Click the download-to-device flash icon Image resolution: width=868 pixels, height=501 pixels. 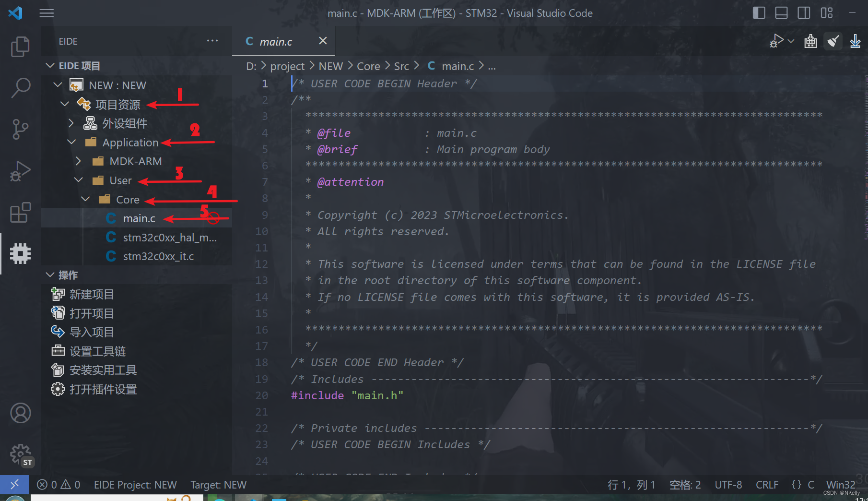tap(856, 41)
